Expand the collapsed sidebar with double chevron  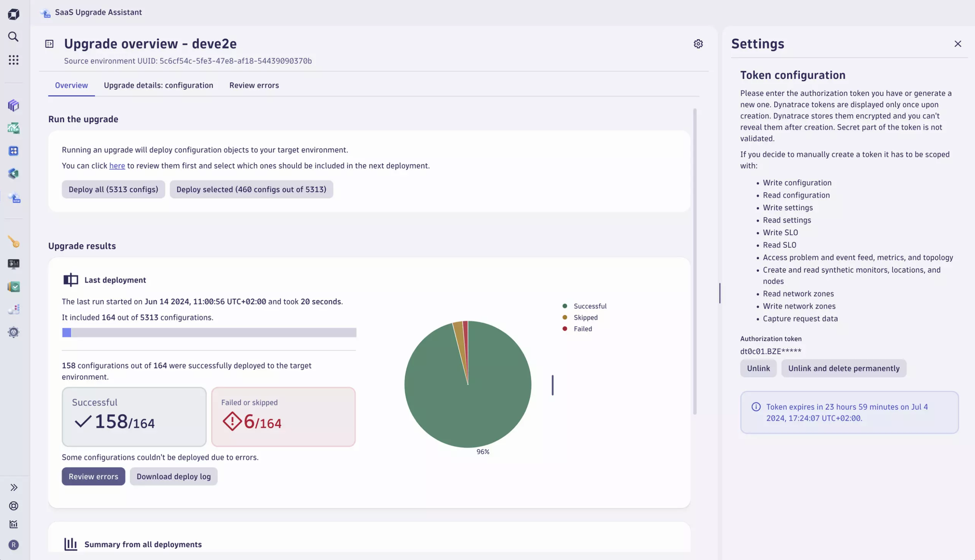tap(14, 487)
